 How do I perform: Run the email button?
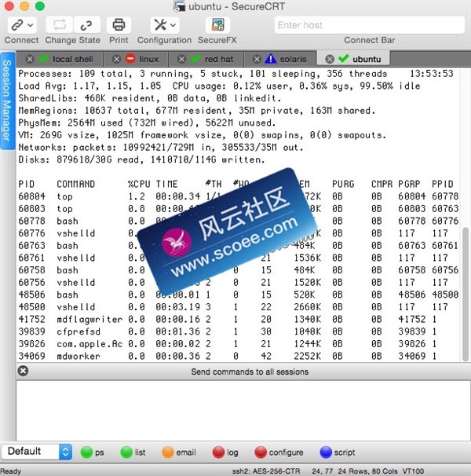[179, 452]
